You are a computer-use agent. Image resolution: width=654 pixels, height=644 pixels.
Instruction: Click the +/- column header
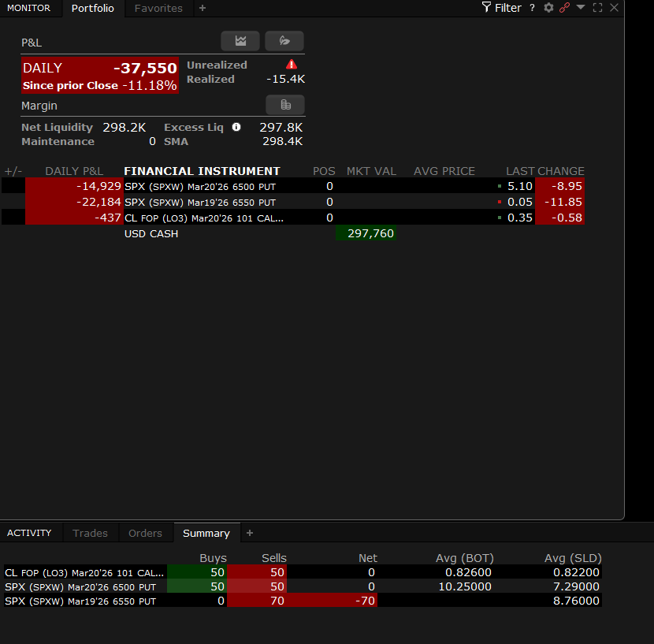pos(13,171)
